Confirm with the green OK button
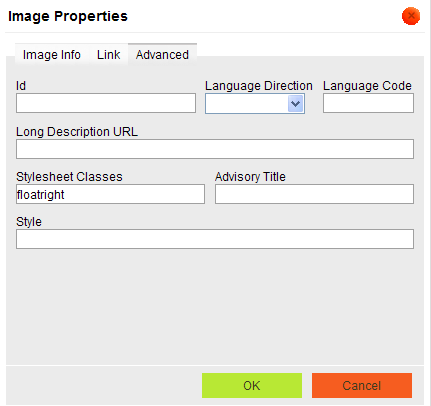This screenshot has height=406, width=431. 252,385
